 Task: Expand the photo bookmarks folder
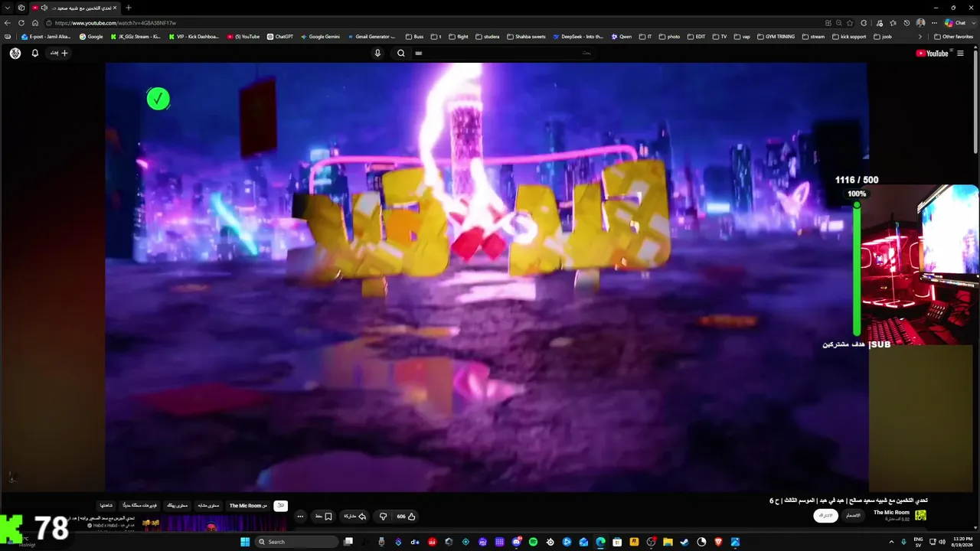click(x=669, y=37)
